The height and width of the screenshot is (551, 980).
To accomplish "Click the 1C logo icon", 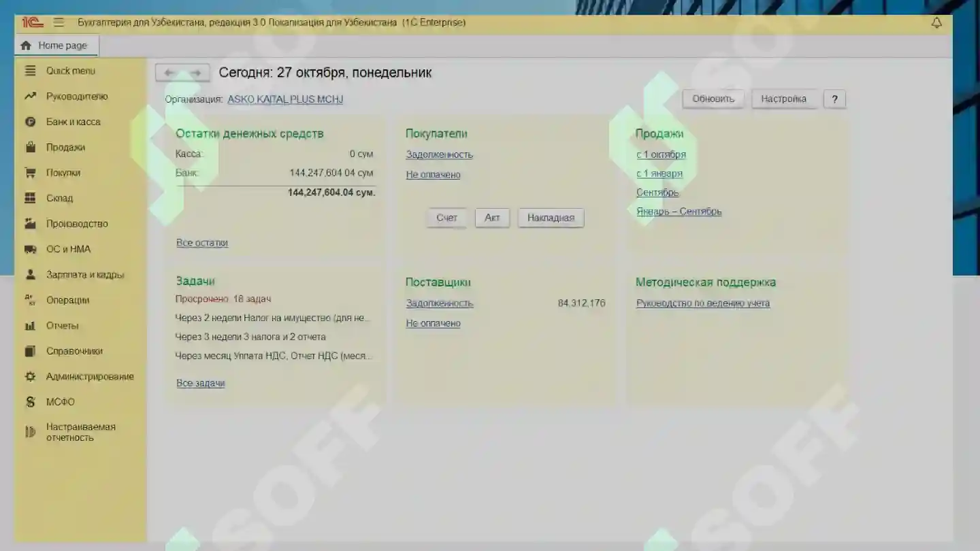I will [32, 22].
